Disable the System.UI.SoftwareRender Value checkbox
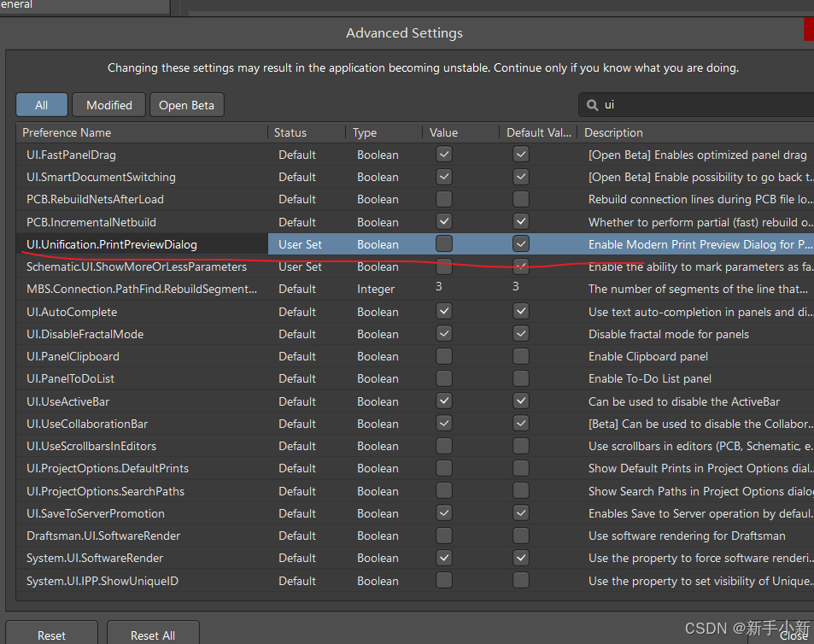Image resolution: width=814 pixels, height=644 pixels. point(444,558)
